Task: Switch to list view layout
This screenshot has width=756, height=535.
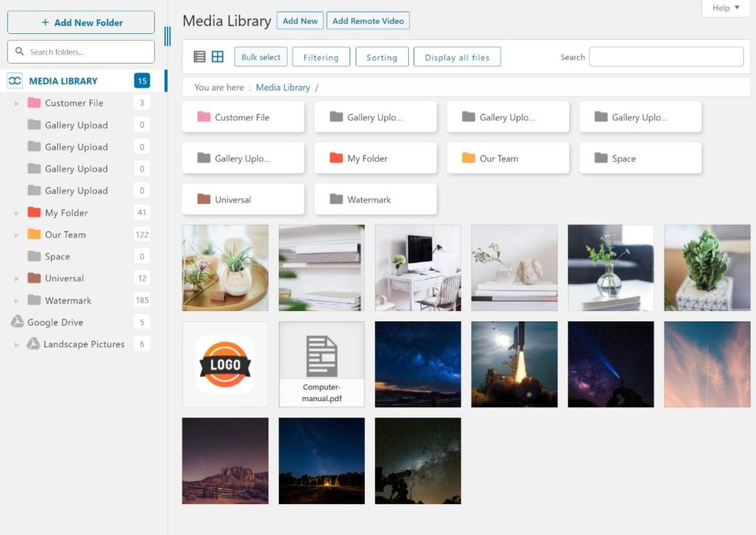Action: 199,56
